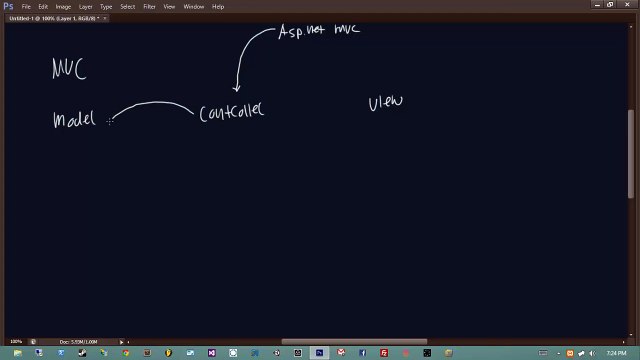Open FileZilla from the taskbar
640x360 pixels.
(384, 353)
